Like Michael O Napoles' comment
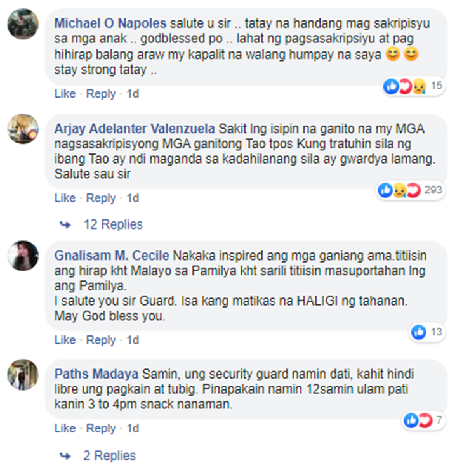Viewport: 476px width, 468px height. click(65, 94)
